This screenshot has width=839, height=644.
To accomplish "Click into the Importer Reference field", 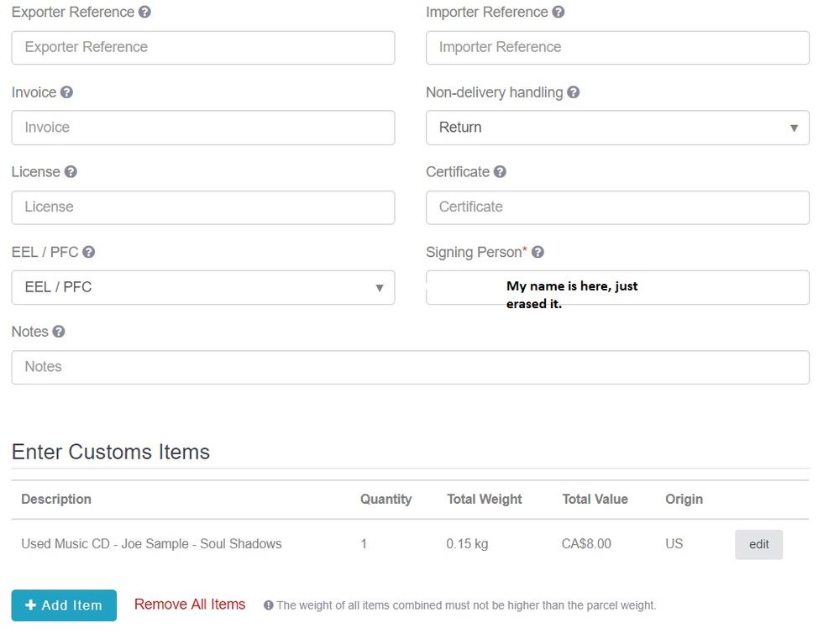I will (x=617, y=48).
